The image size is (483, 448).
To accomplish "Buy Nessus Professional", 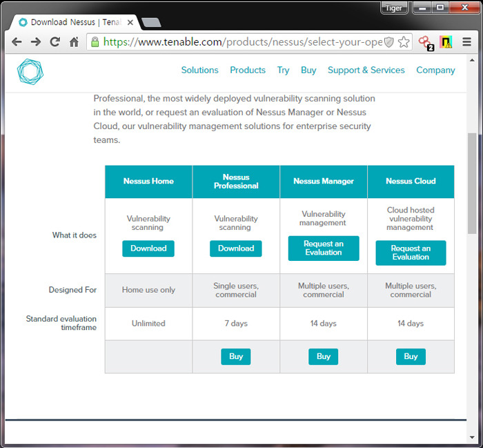I will coord(236,356).
